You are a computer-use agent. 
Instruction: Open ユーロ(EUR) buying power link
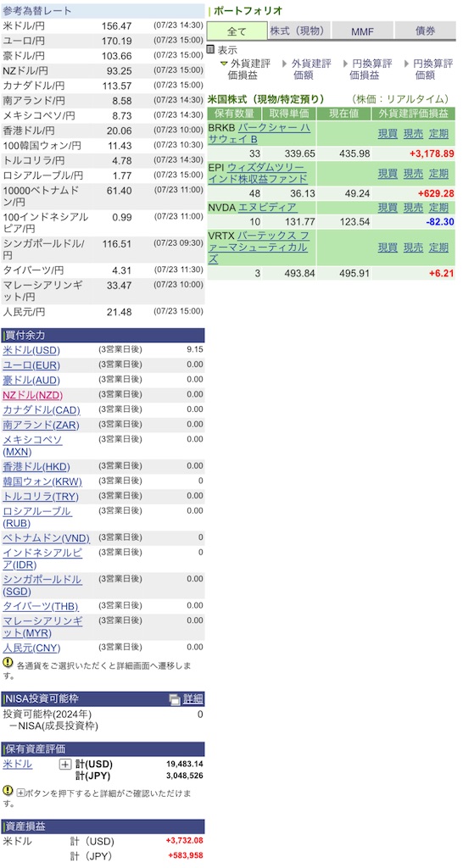pyautogui.click(x=31, y=365)
